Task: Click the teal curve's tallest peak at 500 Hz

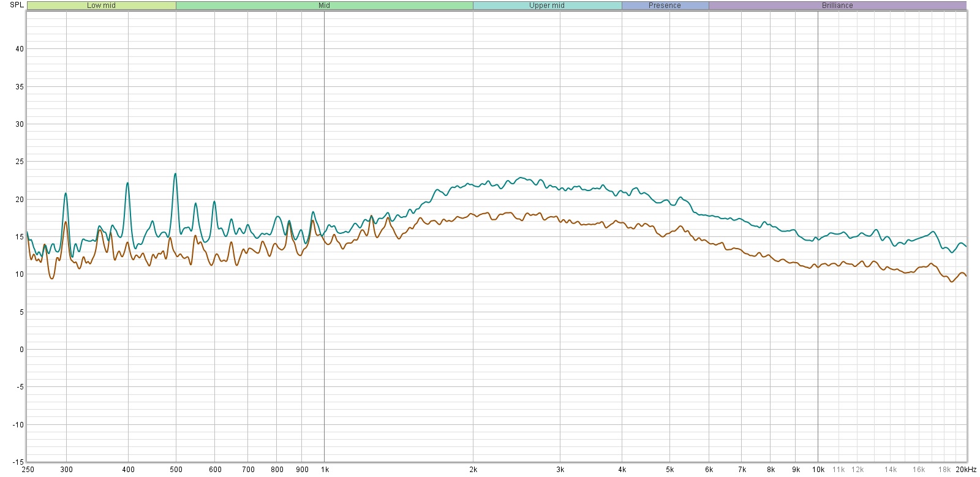Action: click(175, 174)
